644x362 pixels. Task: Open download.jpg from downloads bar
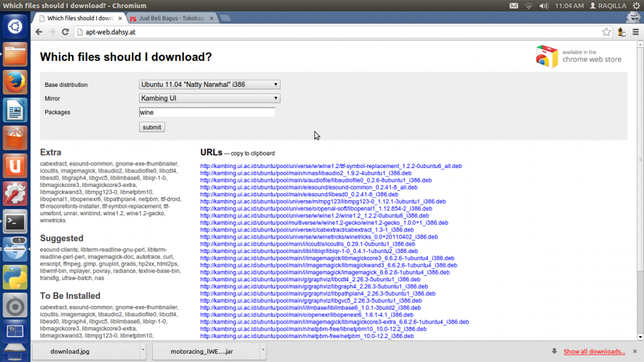[x=86, y=351]
